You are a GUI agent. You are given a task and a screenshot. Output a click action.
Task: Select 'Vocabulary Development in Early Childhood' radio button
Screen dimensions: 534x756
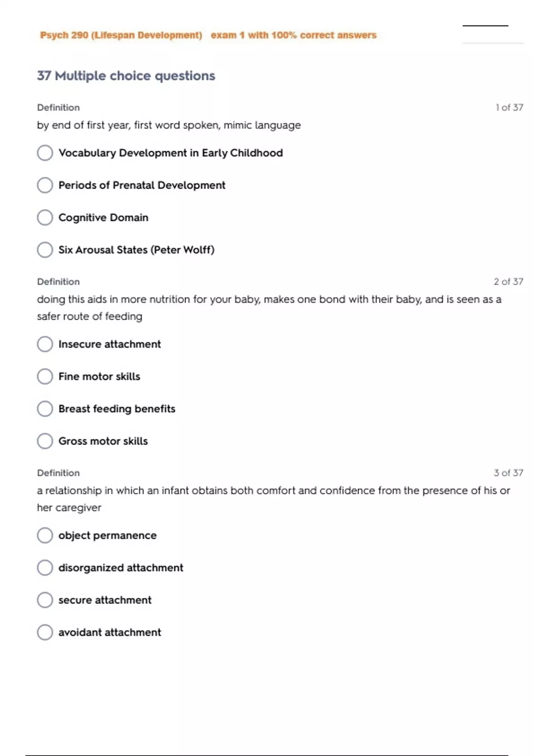(x=45, y=153)
